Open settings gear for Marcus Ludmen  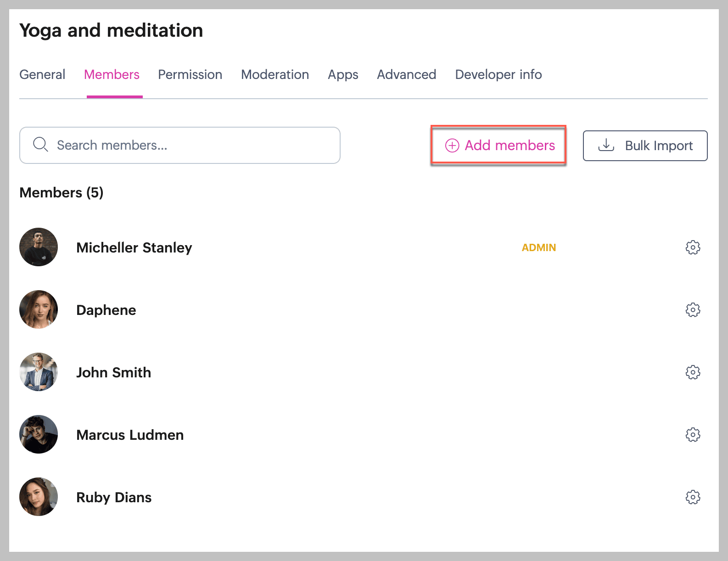[693, 435]
